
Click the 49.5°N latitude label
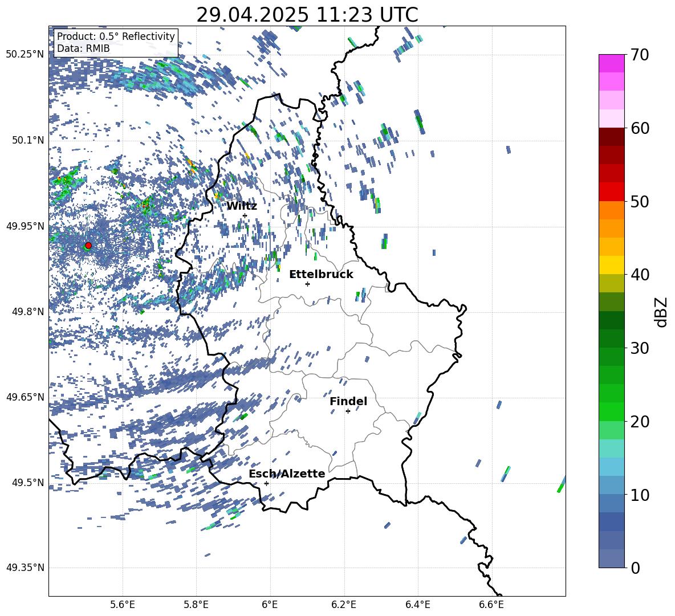[27, 482]
